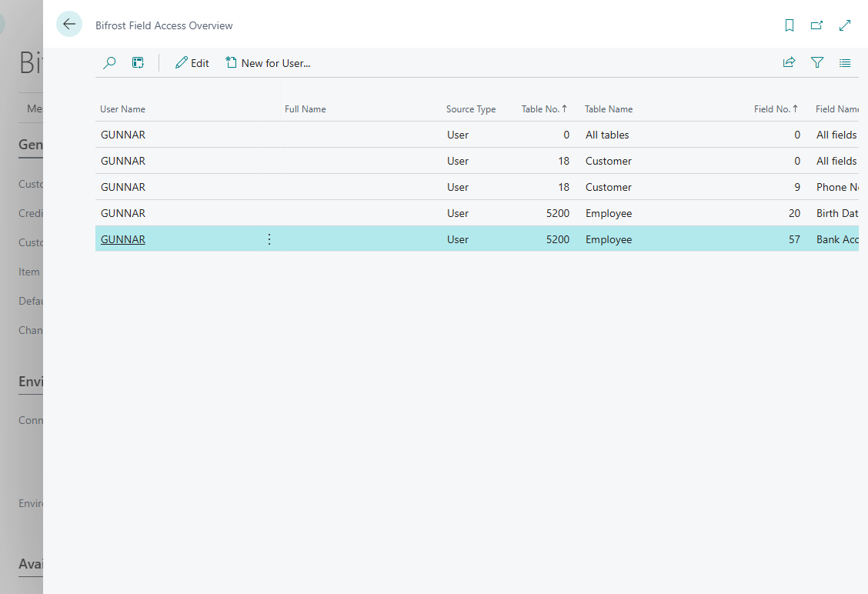The image size is (868, 594).
Task: Expand the page to full width
Action: coord(845,25)
